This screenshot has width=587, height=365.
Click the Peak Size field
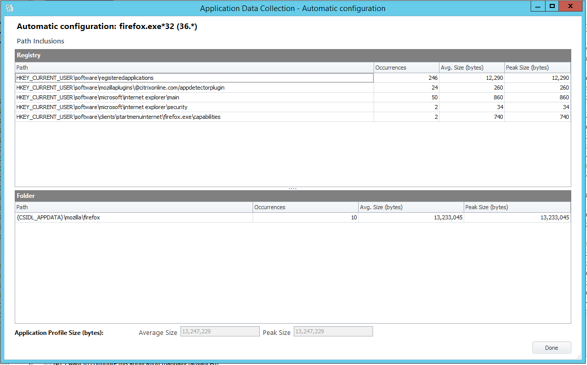click(x=333, y=332)
